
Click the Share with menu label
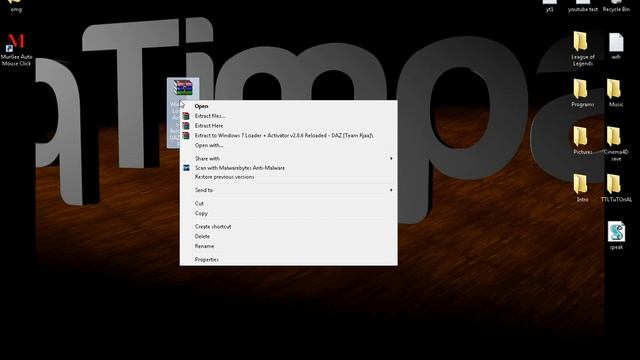[207, 158]
